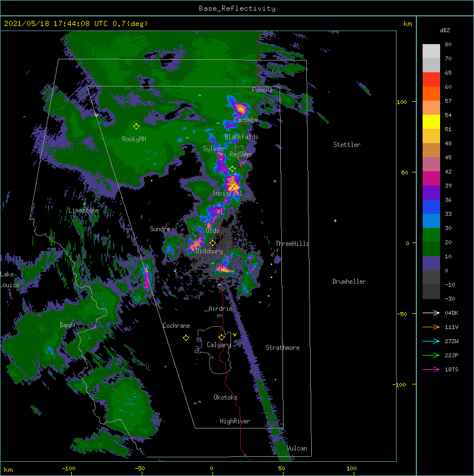Screen dimensions: 474x476
Task: Click the Strathmore town label
Action: click(x=282, y=348)
